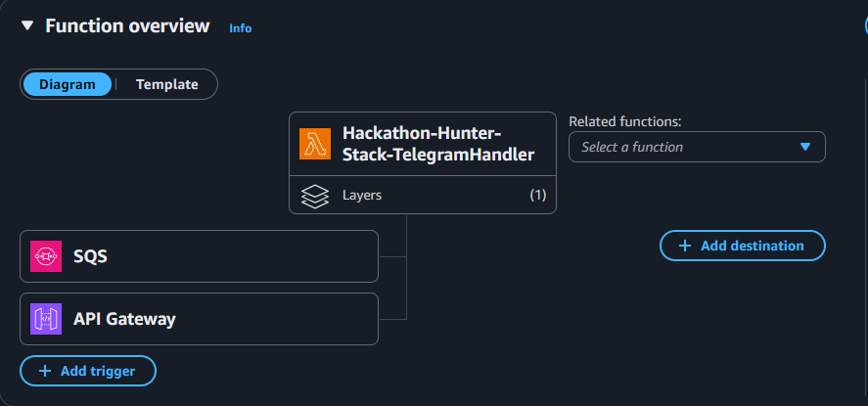Click the Function overview heading text
The height and width of the screenshot is (406, 868).
[127, 26]
